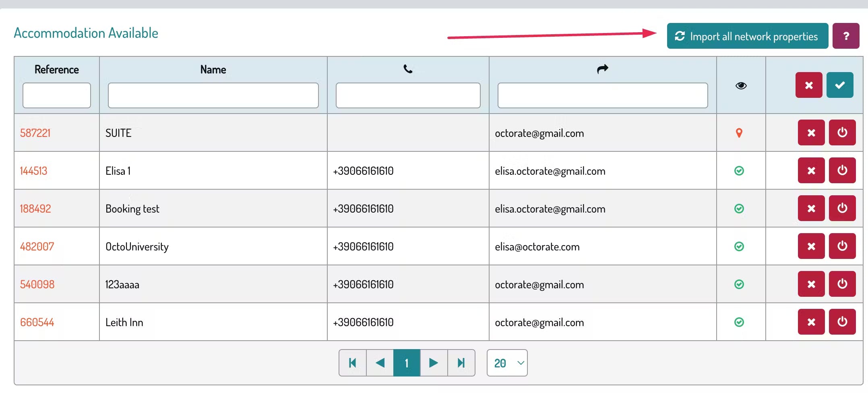Click red X button for Leith Inn row
Screen dimensions: 868x393
(x=811, y=322)
